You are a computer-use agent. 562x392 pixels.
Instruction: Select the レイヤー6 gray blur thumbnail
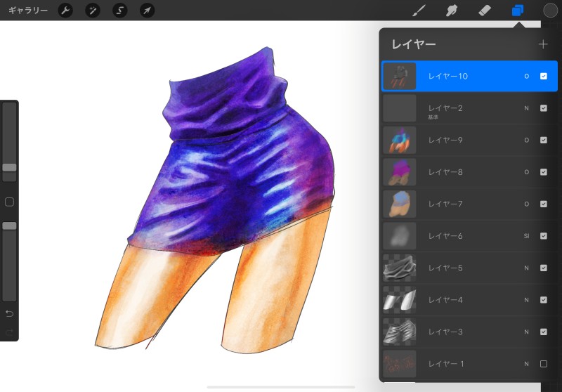(x=399, y=236)
